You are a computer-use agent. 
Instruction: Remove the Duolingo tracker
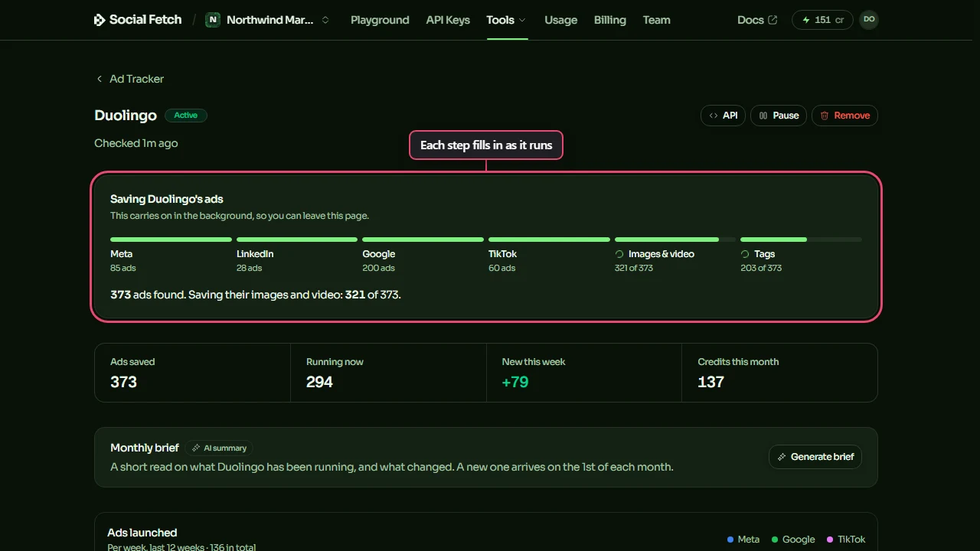(x=844, y=116)
